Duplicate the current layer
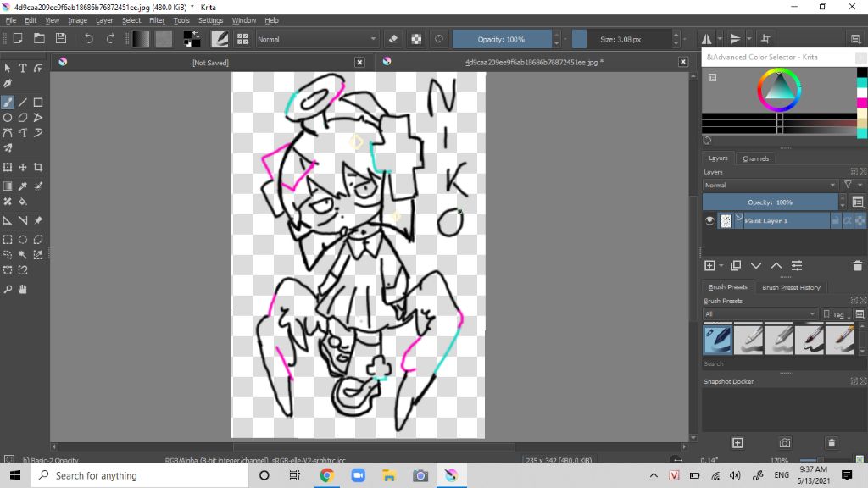This screenshot has height=488, width=868. (x=736, y=266)
